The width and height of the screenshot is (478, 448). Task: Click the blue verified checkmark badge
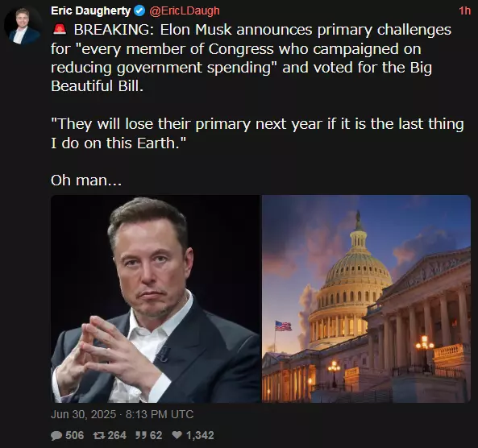click(x=139, y=11)
